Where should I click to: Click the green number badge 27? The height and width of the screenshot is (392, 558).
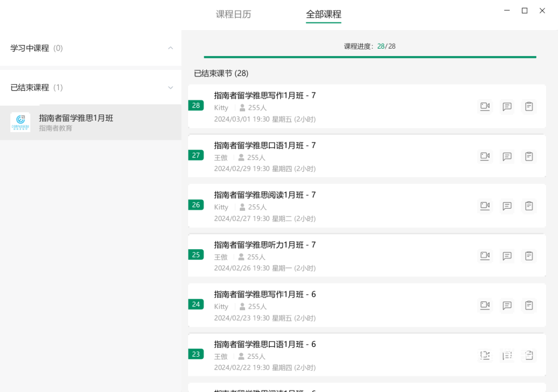pyautogui.click(x=196, y=155)
